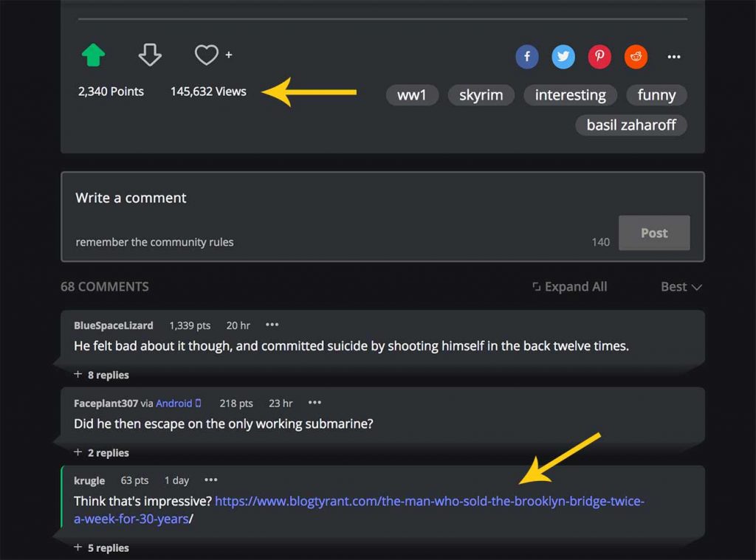The image size is (756, 560).
Task: Share post on Reddit
Action: point(636,57)
